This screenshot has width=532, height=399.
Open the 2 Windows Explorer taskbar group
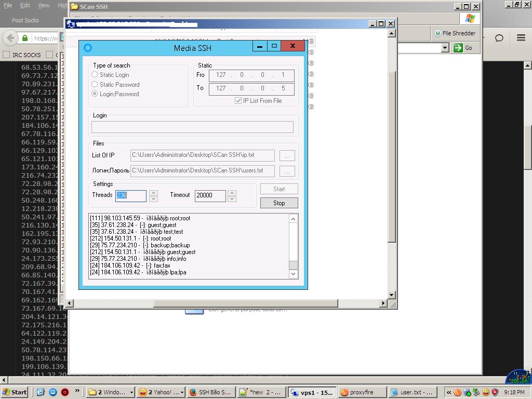click(111, 392)
